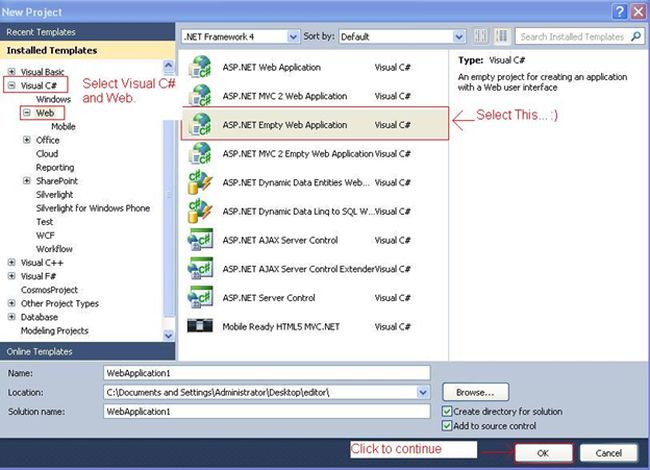
Task: Click the Solution name input field
Action: tap(267, 412)
